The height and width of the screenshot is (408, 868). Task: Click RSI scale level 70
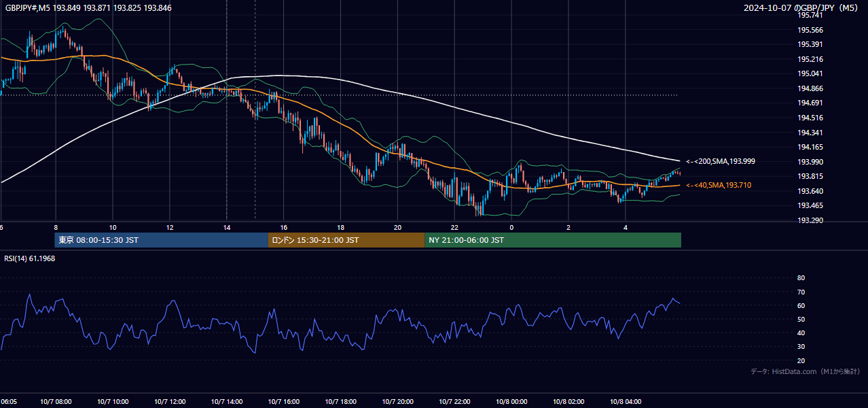[x=801, y=292]
